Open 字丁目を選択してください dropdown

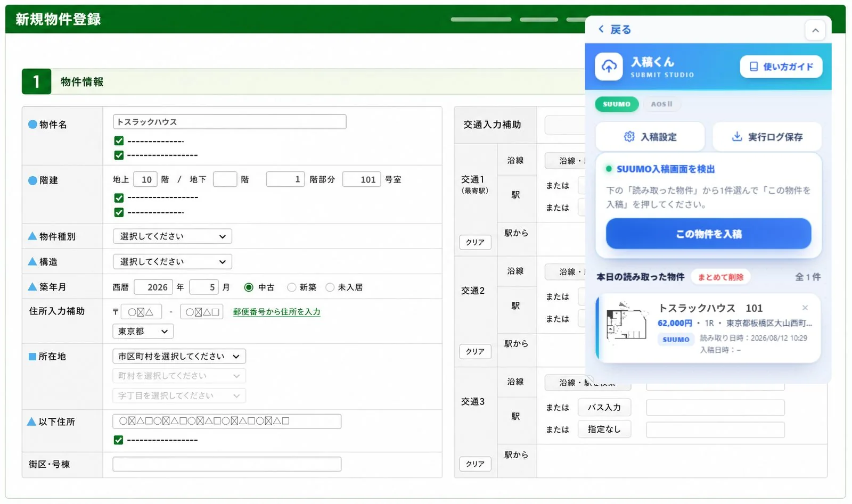[x=179, y=395]
